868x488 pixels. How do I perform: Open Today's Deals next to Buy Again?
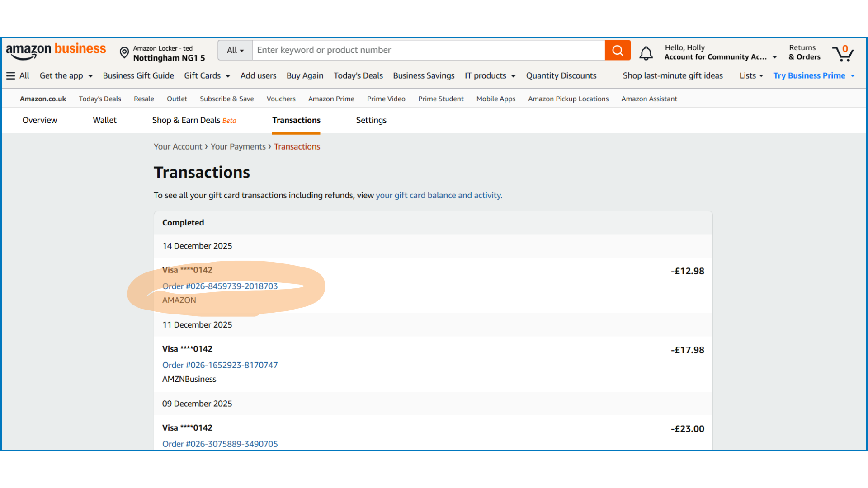358,75
